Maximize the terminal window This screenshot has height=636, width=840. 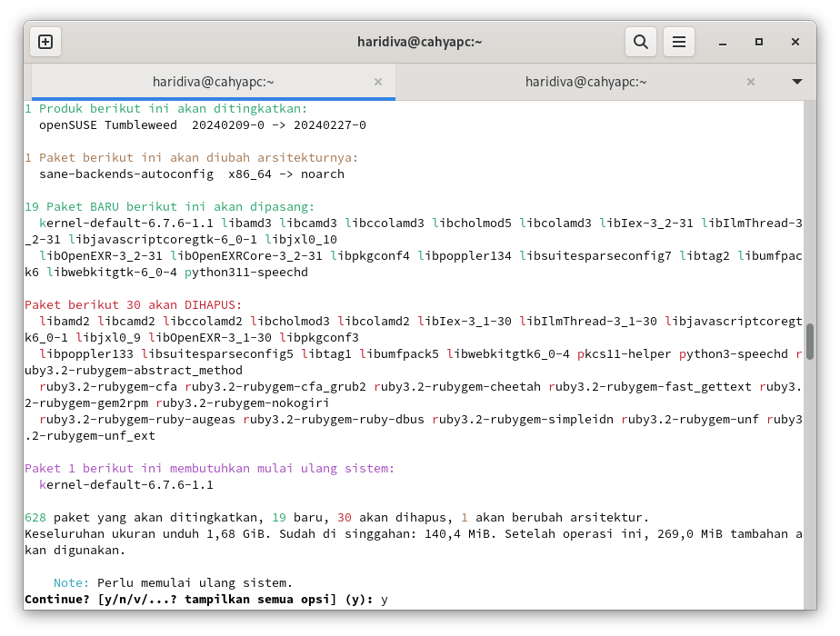(x=759, y=42)
